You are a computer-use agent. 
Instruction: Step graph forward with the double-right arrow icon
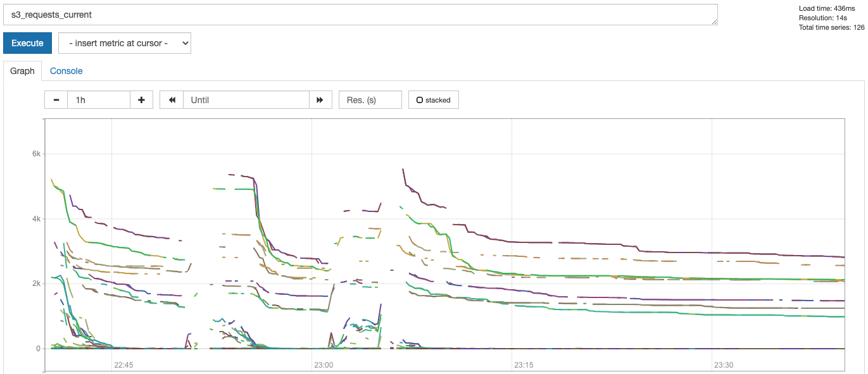pos(321,99)
